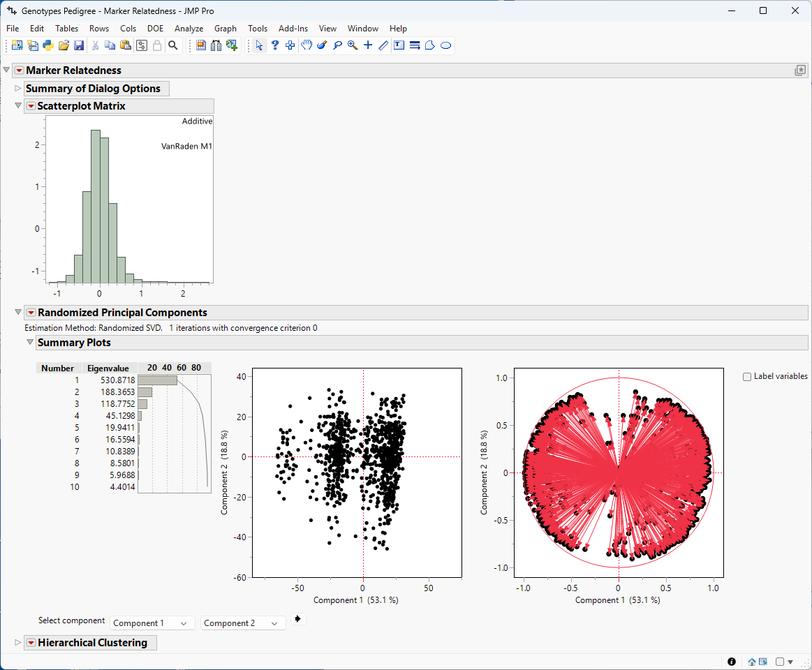Select the Crosshairs tool
This screenshot has height=670, width=812.
[x=368, y=45]
